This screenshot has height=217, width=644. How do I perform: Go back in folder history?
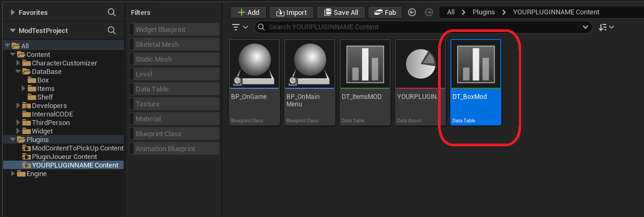click(x=411, y=12)
